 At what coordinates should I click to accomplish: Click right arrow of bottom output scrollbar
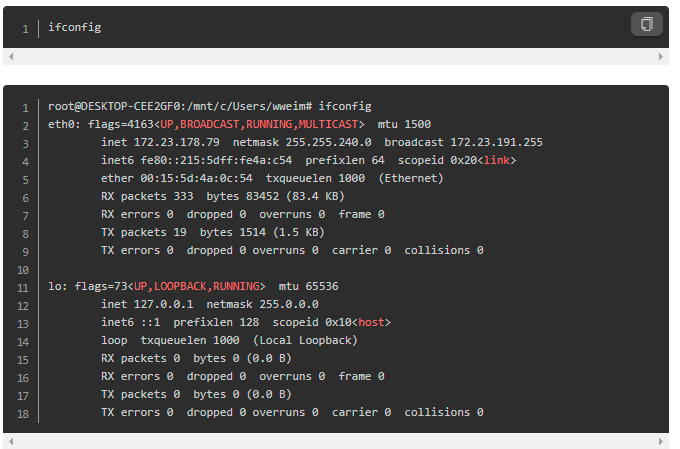(661, 441)
